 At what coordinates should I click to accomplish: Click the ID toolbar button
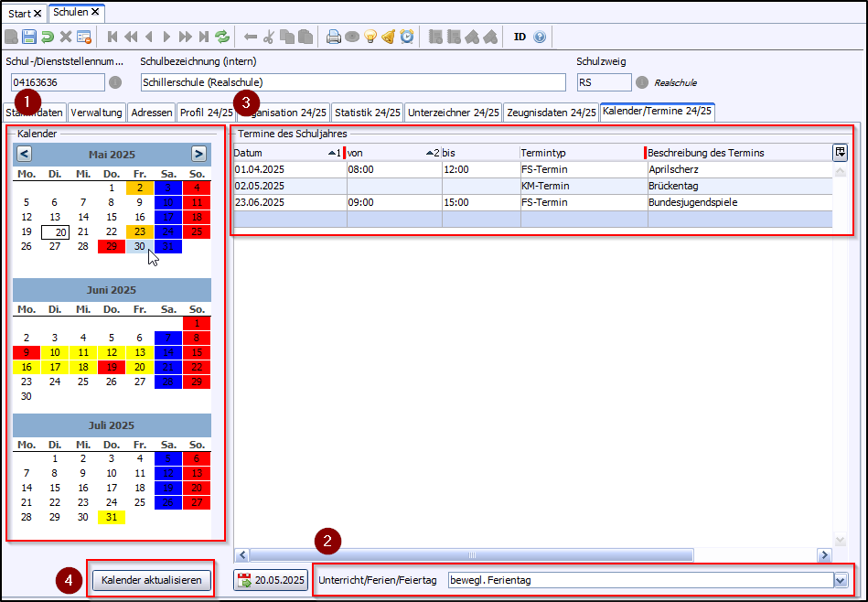(x=520, y=38)
